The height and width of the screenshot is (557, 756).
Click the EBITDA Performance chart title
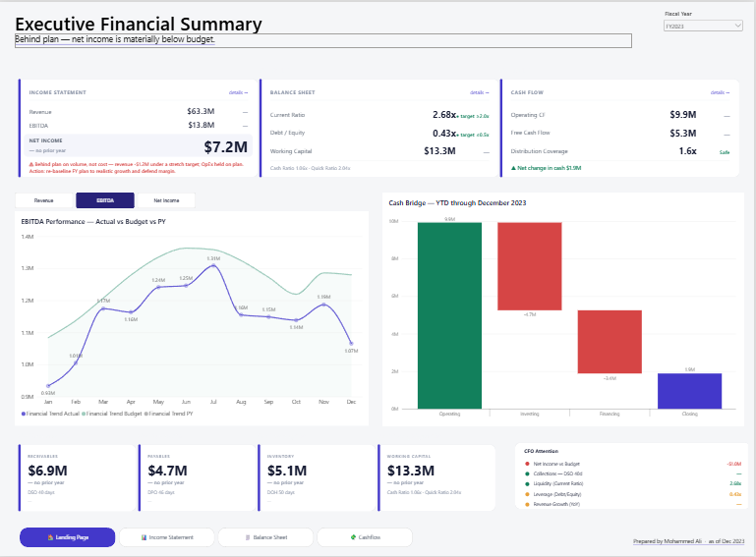(93, 222)
